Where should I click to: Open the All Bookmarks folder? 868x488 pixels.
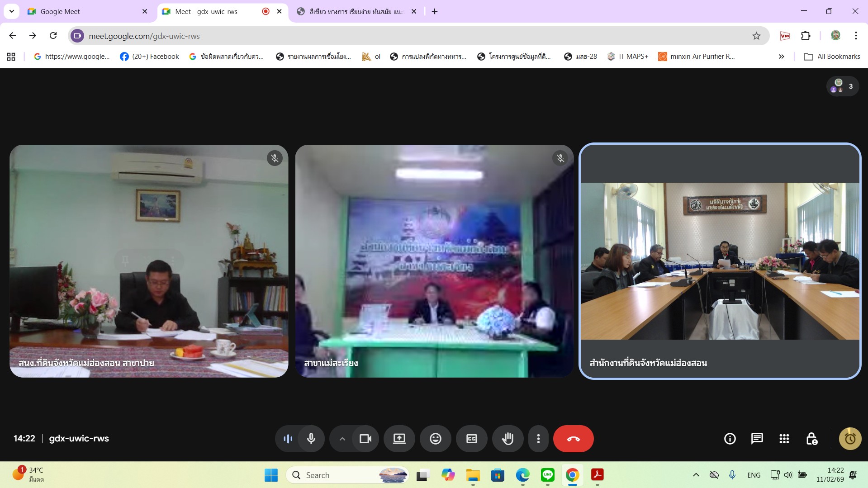pos(832,57)
